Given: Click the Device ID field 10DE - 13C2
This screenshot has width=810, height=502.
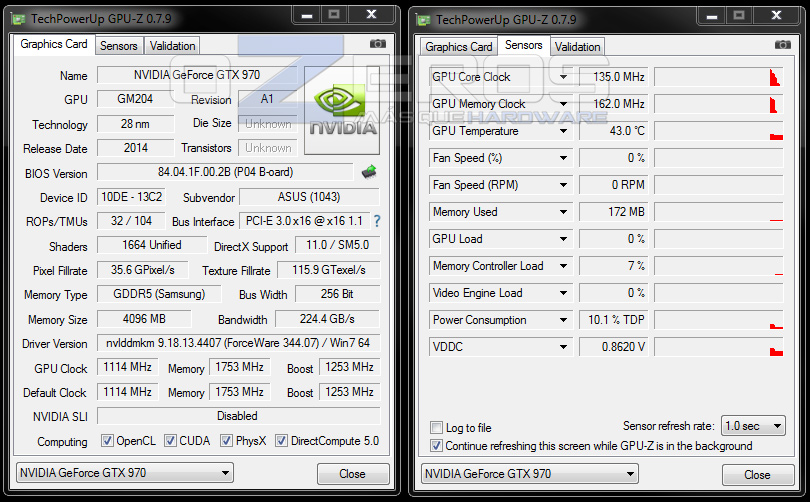Looking at the screenshot, I should point(131,197).
